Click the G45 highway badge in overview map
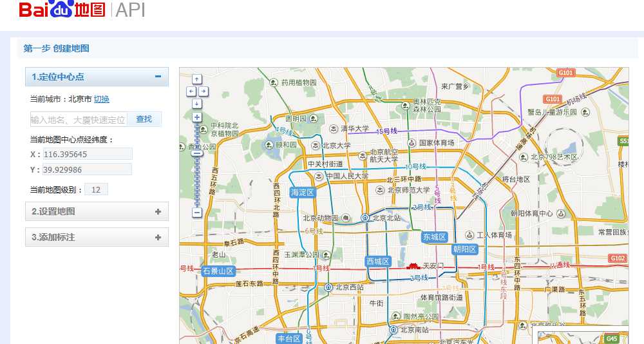Viewport: 644px width, 344px height. coord(612,339)
